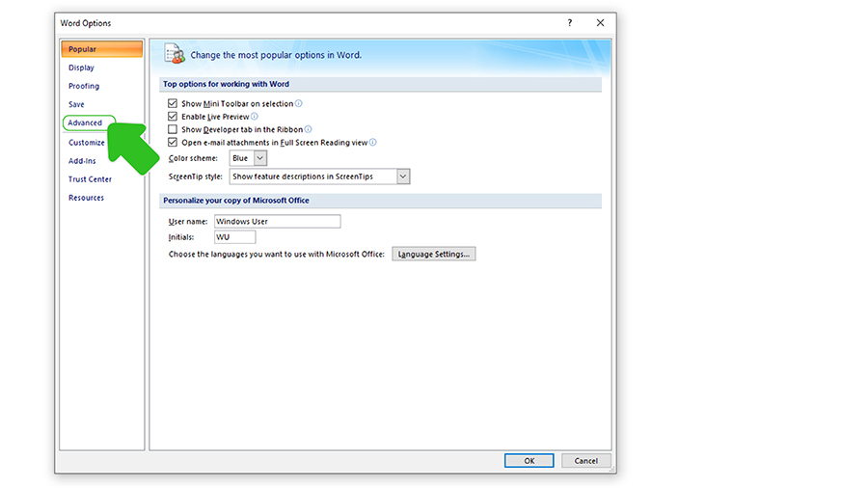Confirm with the OK button

[529, 460]
